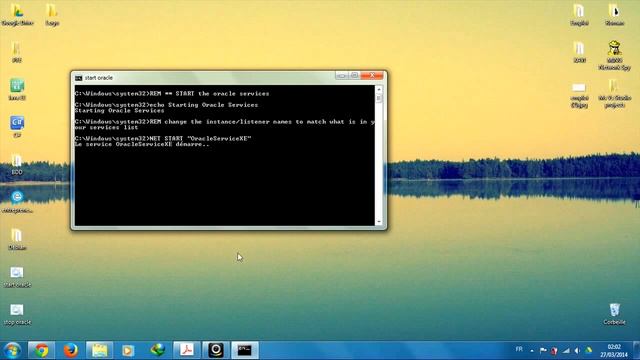Click the console scrollbar down arrow

pos(379,222)
